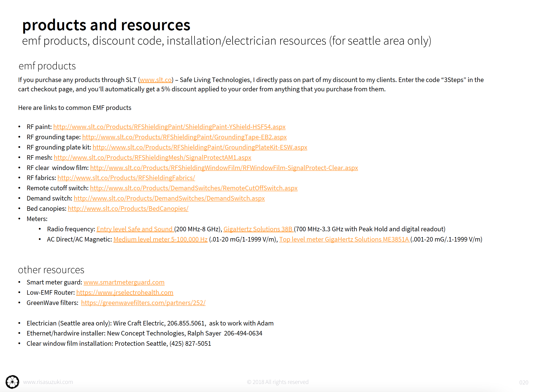Open the RF paint YShield link

pos(169,127)
